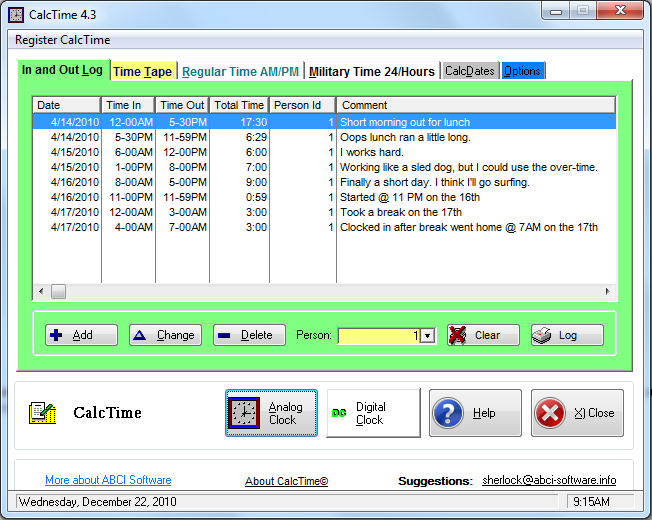Select row 'Took a break on the 17th'
652x520 pixels.
coord(324,212)
